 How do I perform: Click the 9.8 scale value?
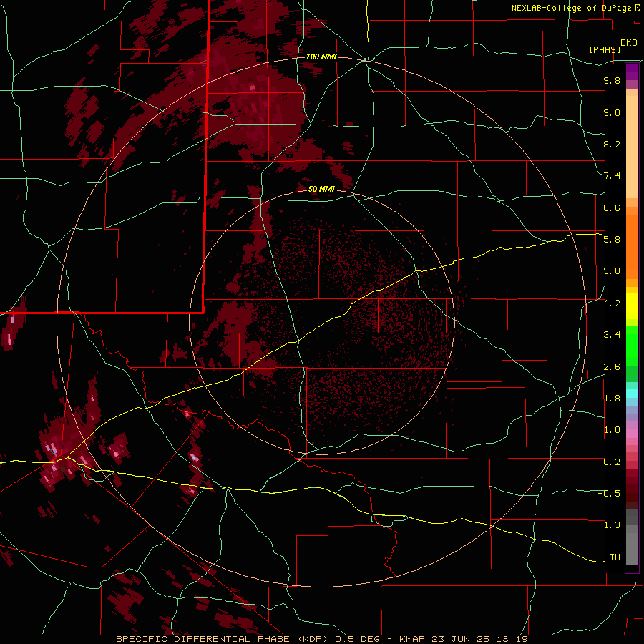tap(612, 80)
